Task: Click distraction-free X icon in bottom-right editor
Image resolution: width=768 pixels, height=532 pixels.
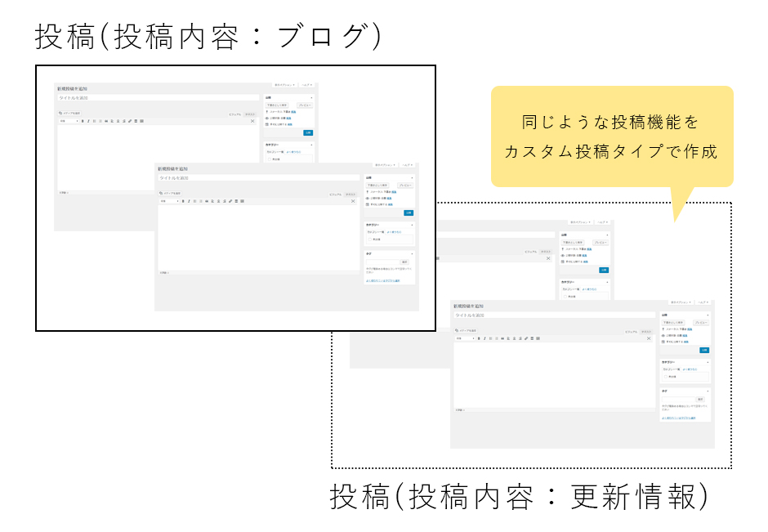Action: pyautogui.click(x=649, y=338)
